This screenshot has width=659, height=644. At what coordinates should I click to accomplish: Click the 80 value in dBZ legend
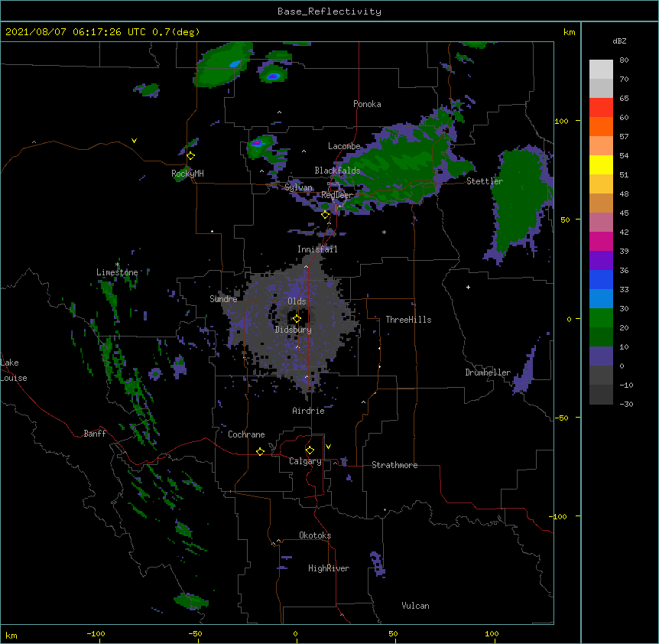pos(624,60)
